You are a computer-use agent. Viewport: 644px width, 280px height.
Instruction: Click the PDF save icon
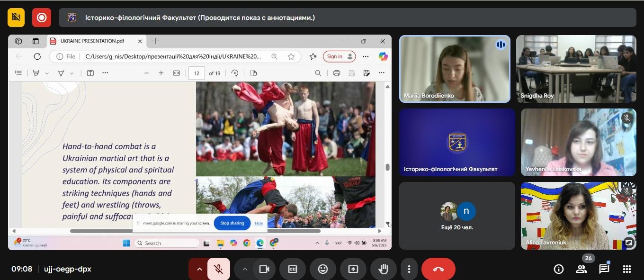tap(351, 73)
